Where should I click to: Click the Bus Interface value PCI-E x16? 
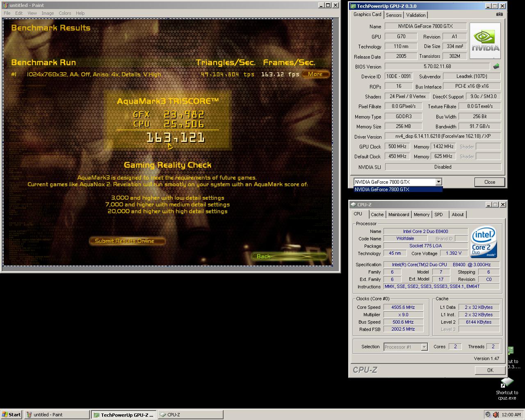click(x=472, y=86)
